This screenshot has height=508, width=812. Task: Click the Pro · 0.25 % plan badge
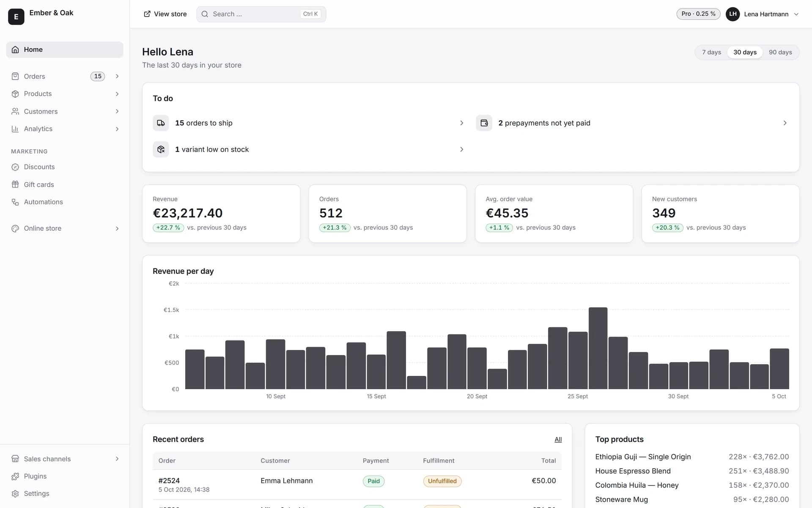tap(698, 14)
